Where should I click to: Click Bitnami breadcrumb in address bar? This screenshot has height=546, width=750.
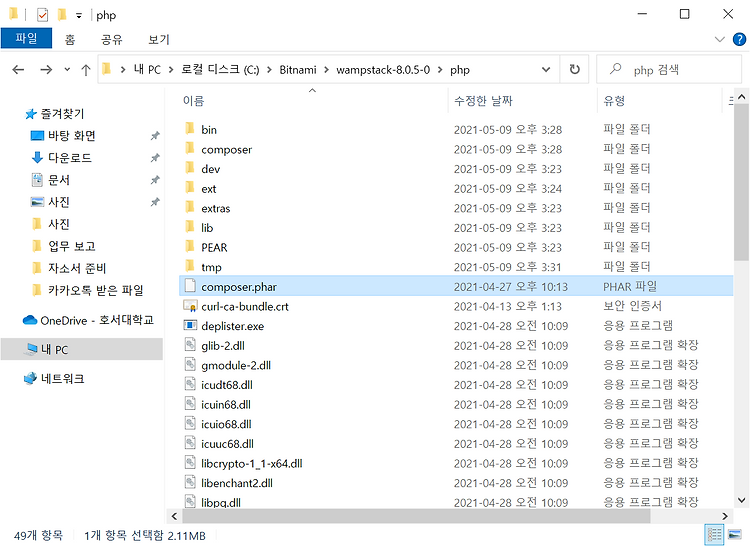[298, 70]
